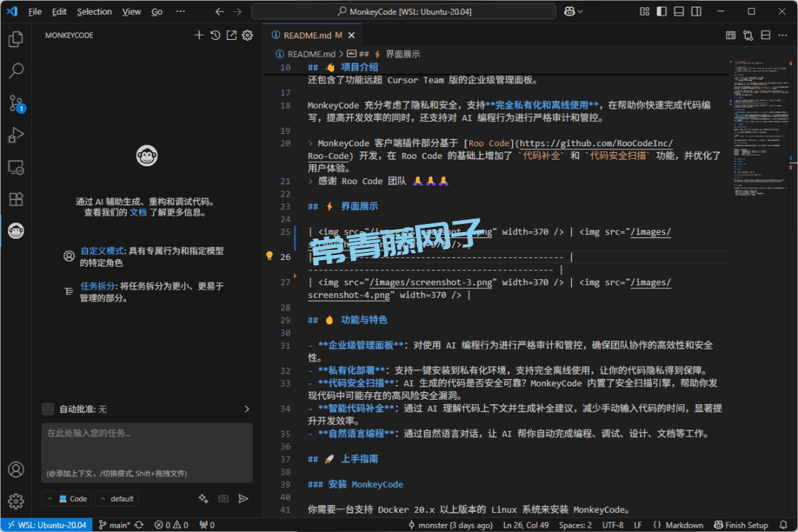The width and height of the screenshot is (798, 532).
Task: Close the README.md tab
Action: [x=351, y=35]
